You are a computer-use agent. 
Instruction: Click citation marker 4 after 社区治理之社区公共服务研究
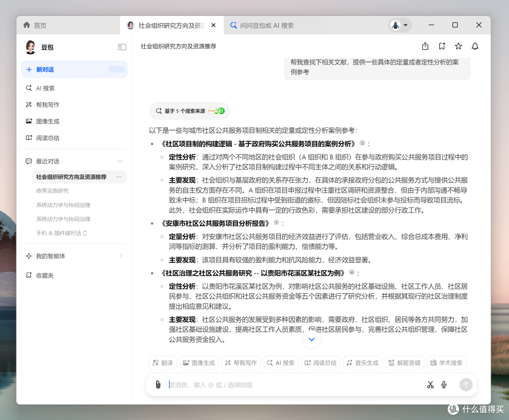coord(352,272)
